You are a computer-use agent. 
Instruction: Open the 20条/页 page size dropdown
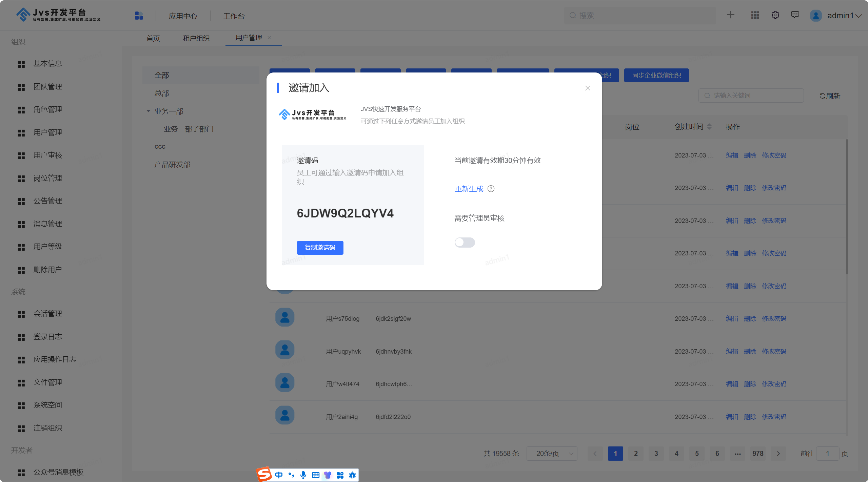(552, 454)
